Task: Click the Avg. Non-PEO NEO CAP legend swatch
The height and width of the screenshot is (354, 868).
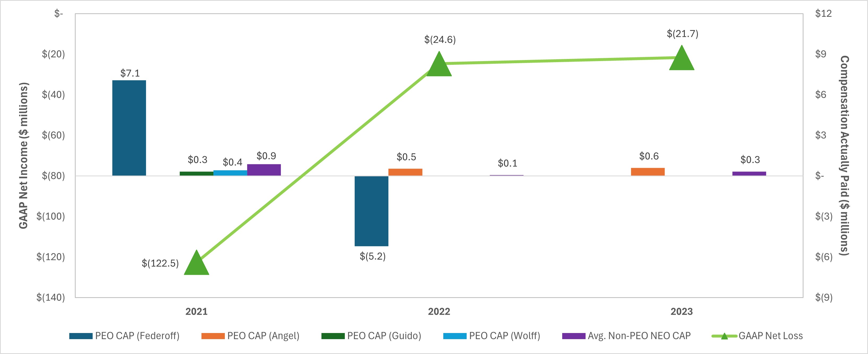Action: point(574,336)
